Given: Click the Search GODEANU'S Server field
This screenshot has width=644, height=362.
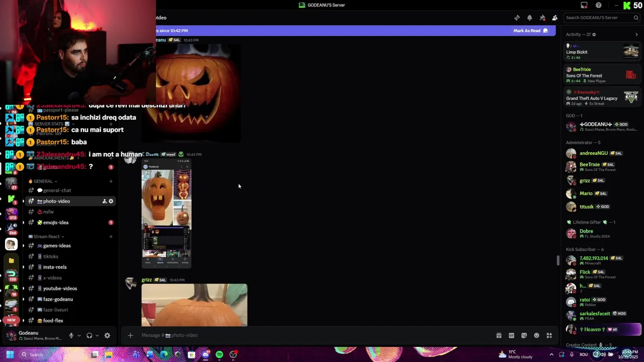Looking at the screenshot, I should 601,18.
